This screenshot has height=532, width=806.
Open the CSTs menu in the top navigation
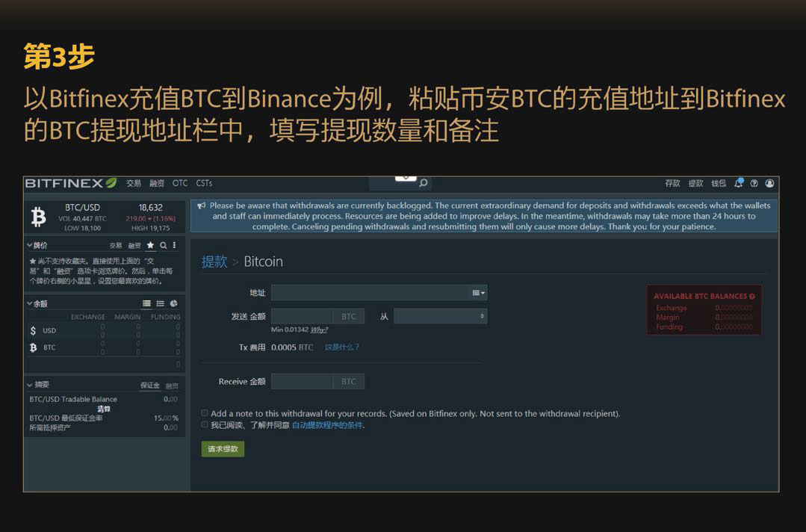tap(204, 183)
